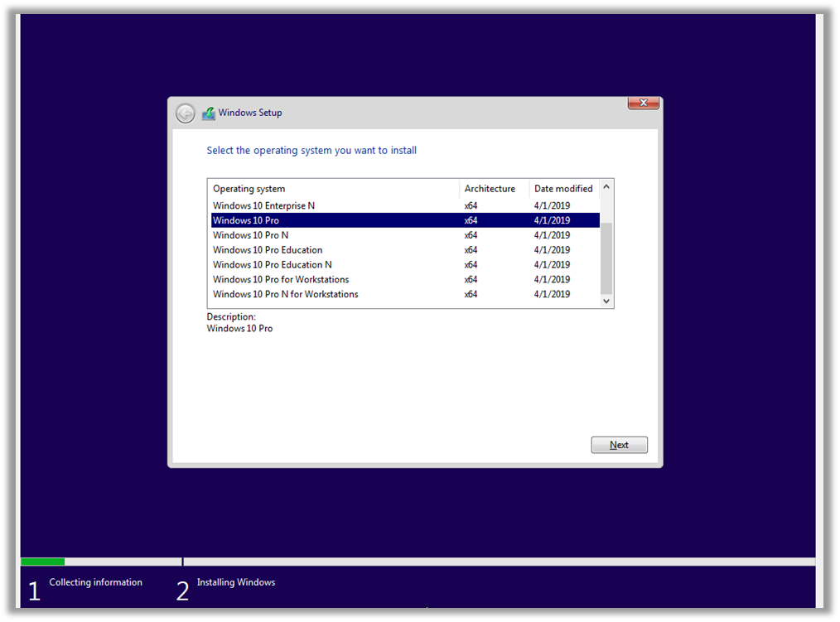Screen dimensions: 840x622
Task: Select Windows 10 Enterprise N
Action: tap(405, 205)
